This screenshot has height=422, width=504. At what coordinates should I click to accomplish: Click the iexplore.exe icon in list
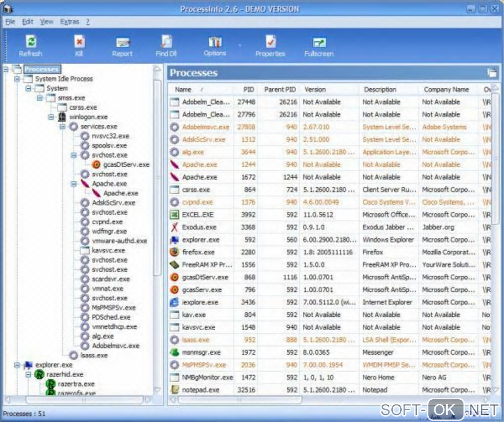pos(174,302)
